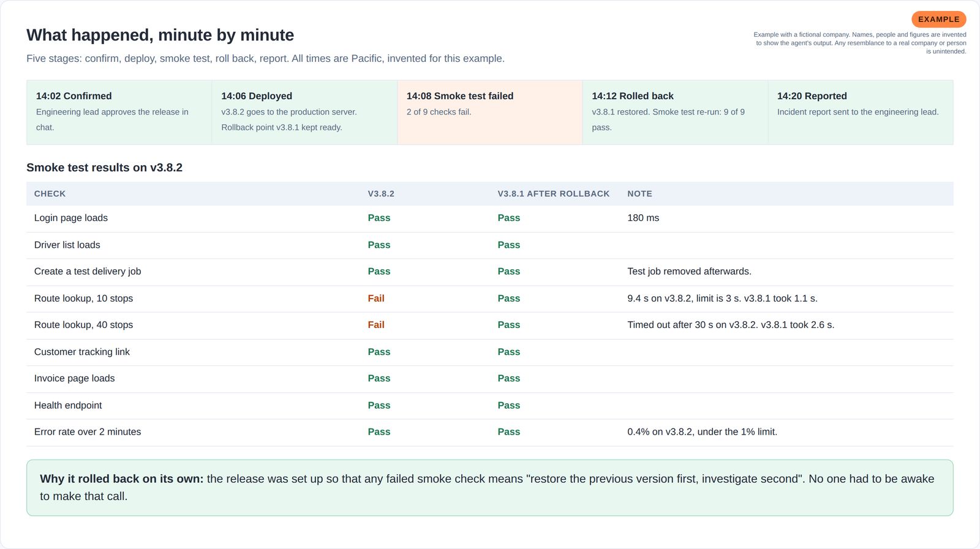Screen dimensions: 980x549
Task: Select the 14:12 Rolled back stage card
Action: pyautogui.click(x=675, y=112)
